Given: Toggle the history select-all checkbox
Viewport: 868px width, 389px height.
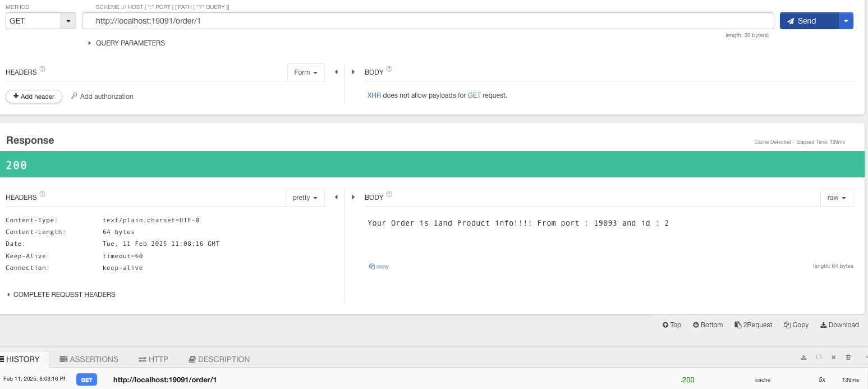Looking at the screenshot, I should [x=819, y=357].
